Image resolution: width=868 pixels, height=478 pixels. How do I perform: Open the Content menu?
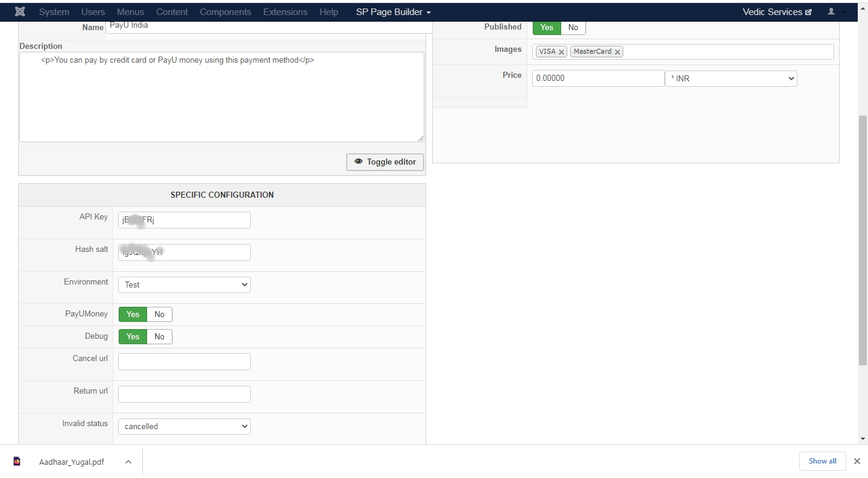click(172, 12)
